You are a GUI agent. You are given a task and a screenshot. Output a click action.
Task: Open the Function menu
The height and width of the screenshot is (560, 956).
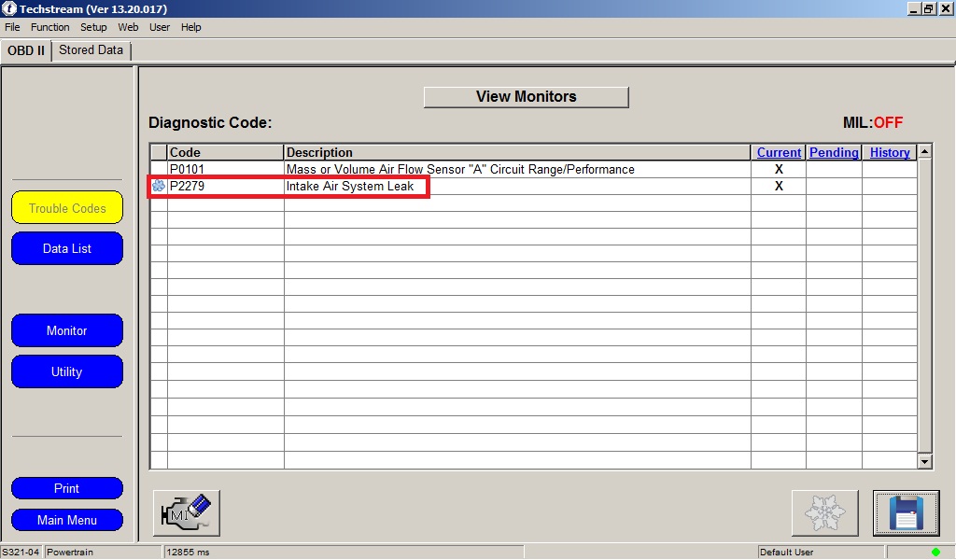pyautogui.click(x=50, y=27)
